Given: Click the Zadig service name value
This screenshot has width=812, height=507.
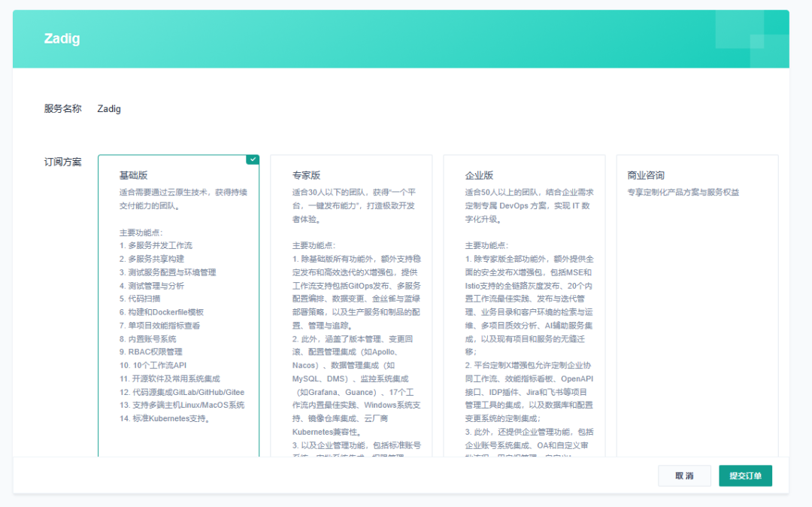Looking at the screenshot, I should click(x=109, y=109).
